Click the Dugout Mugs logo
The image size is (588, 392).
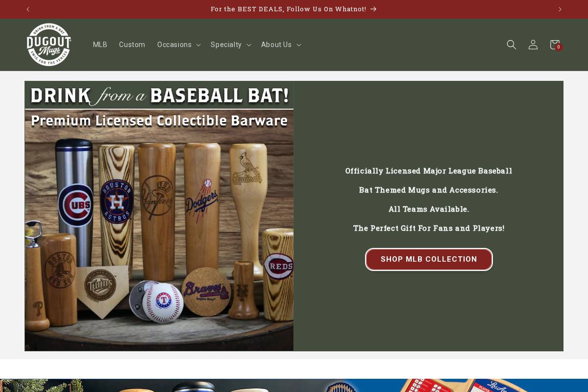coord(49,45)
